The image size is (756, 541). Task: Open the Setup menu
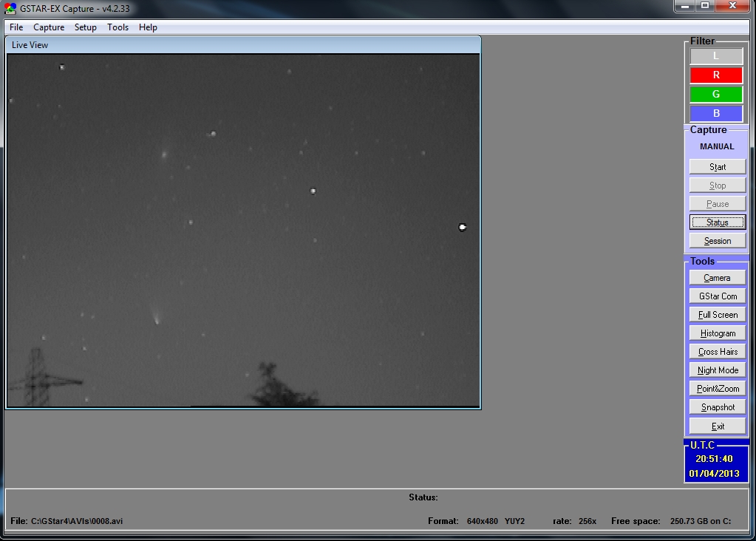tap(85, 27)
